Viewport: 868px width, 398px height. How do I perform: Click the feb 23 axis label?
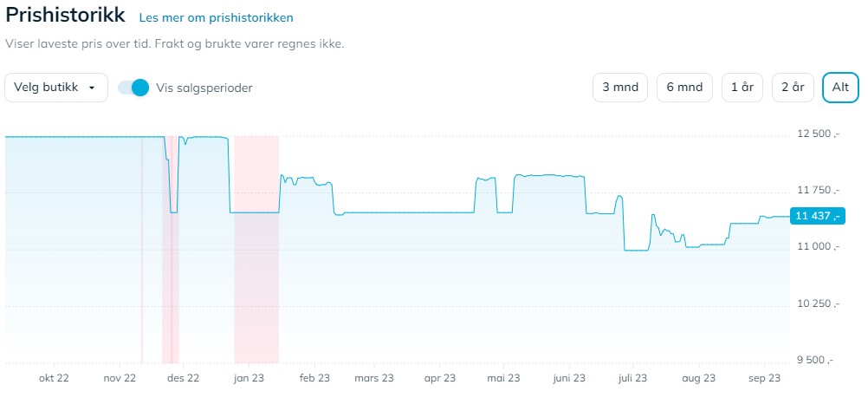(x=314, y=378)
